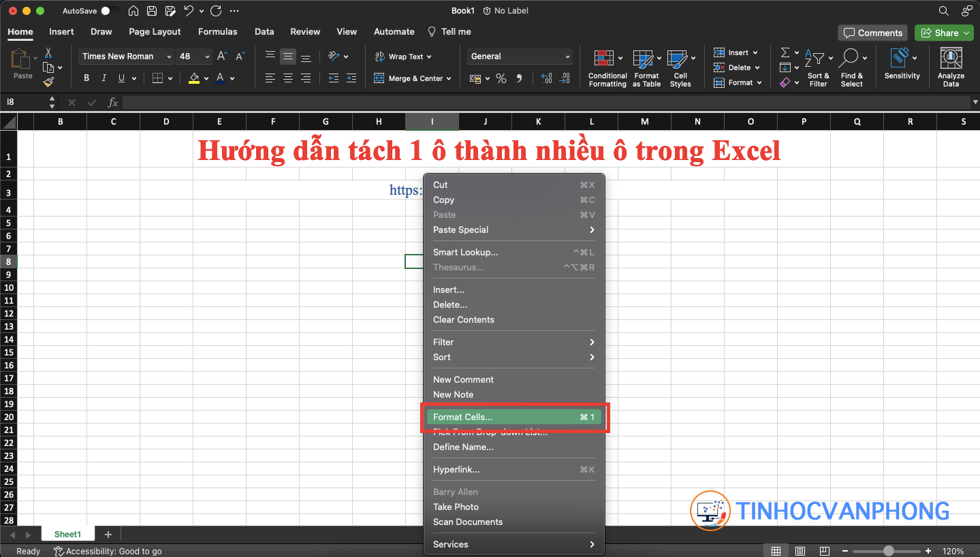Image resolution: width=980 pixels, height=557 pixels.
Task: Decrease font size with the small A icon
Action: coord(240,57)
